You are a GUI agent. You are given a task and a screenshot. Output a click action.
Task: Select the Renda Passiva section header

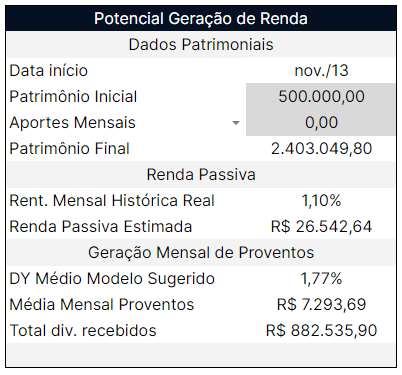pyautogui.click(x=201, y=175)
